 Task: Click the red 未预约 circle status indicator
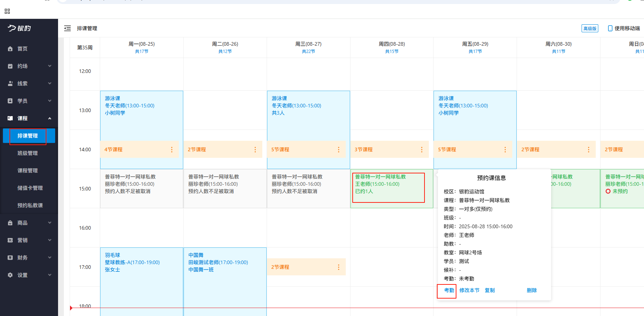pyautogui.click(x=608, y=191)
